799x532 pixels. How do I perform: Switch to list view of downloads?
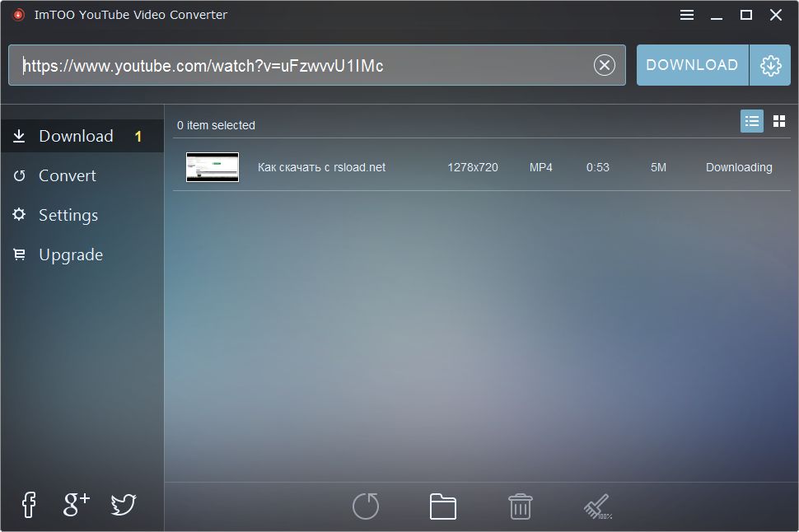point(751,120)
